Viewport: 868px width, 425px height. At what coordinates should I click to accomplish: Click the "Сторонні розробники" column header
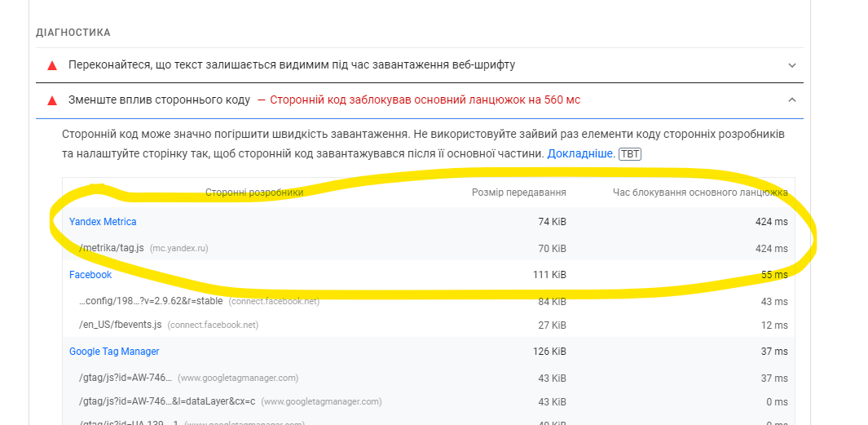click(254, 193)
